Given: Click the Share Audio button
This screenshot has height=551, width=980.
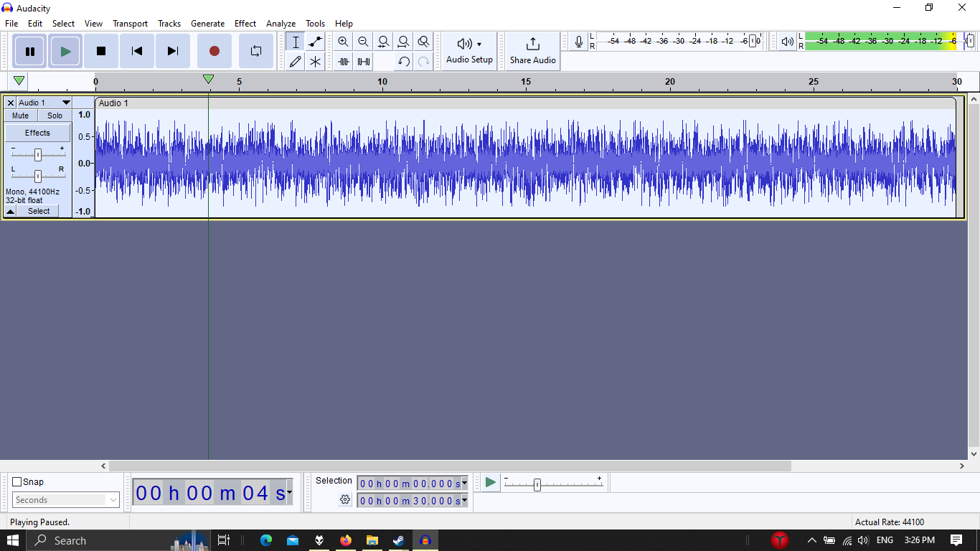Looking at the screenshot, I should coord(533,51).
